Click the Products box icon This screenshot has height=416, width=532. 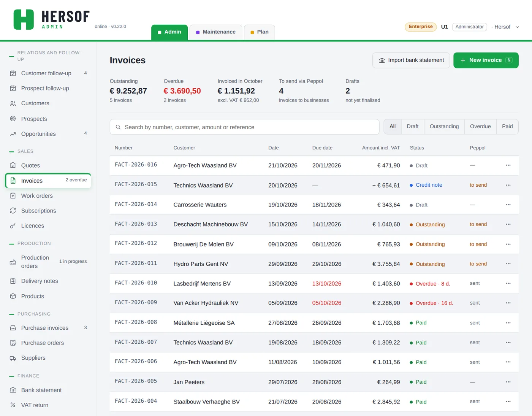(x=13, y=296)
